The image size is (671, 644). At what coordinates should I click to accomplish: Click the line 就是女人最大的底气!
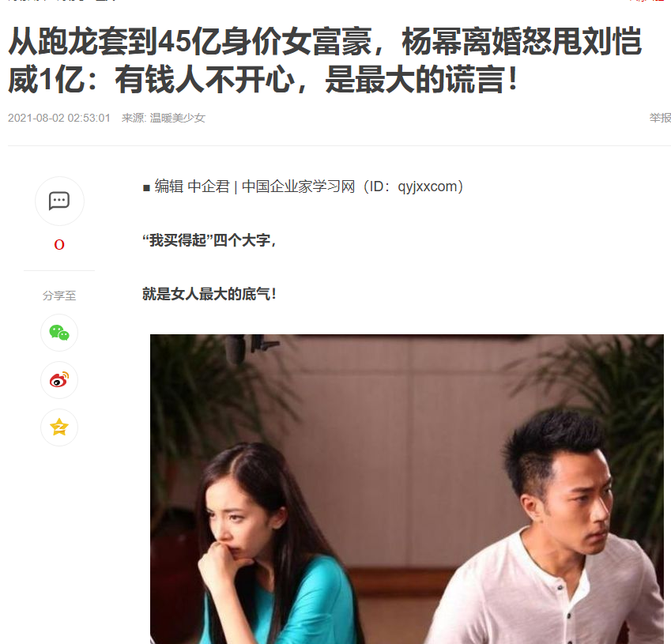209,294
